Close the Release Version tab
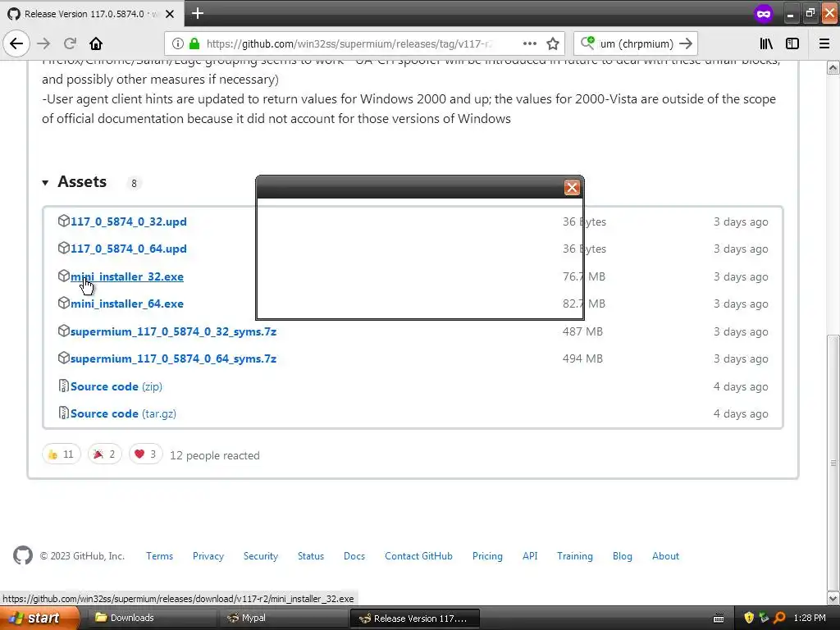The height and width of the screenshot is (630, 840). [170, 14]
